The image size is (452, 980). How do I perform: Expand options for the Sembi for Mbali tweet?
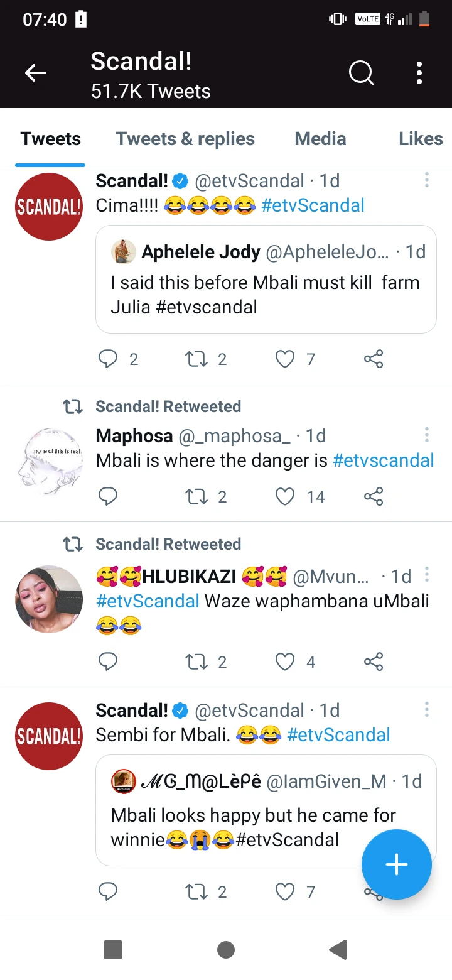pos(427,710)
